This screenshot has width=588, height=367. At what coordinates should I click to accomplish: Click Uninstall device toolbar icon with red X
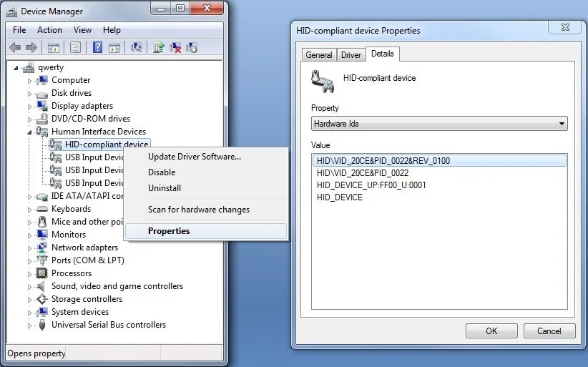175,48
